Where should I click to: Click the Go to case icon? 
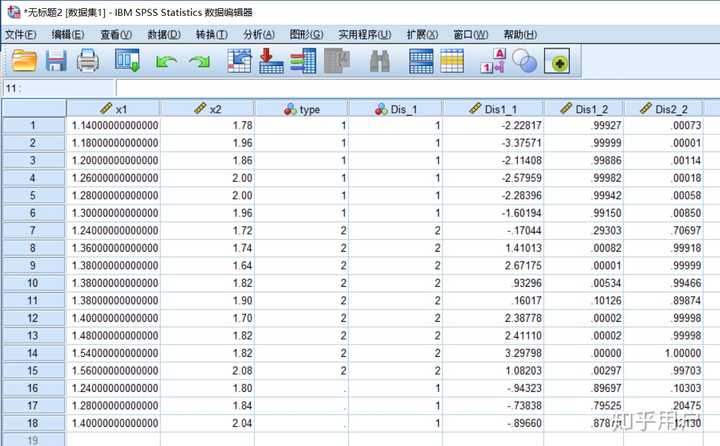(239, 61)
